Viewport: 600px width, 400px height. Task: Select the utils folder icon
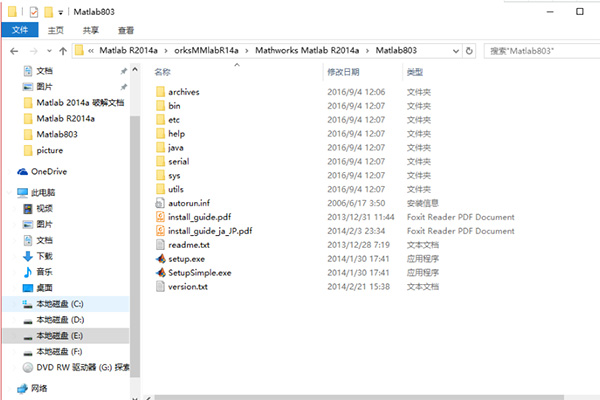tap(160, 189)
